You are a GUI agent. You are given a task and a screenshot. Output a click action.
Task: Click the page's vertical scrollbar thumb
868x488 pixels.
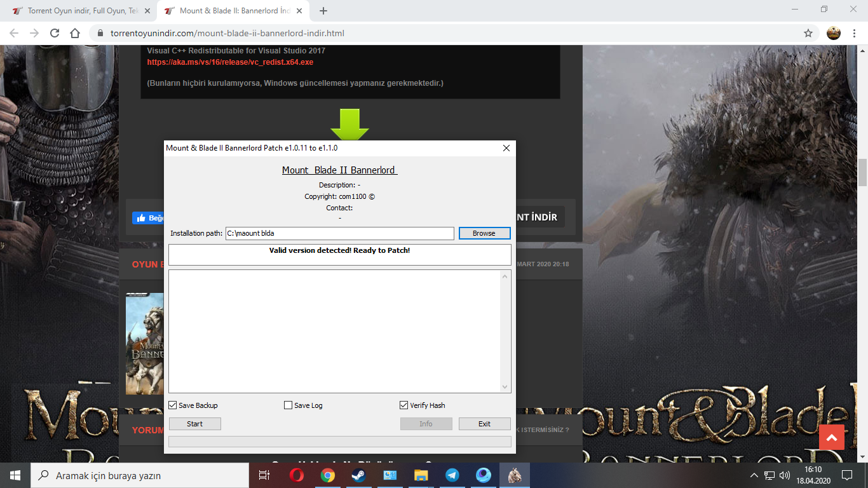click(863, 172)
